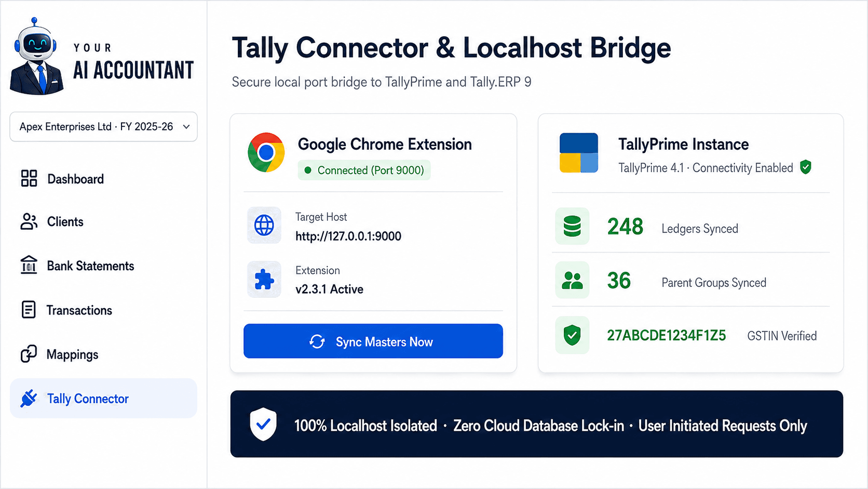Click the database icon for Ledgers Synced
This screenshot has height=489, width=868.
coord(572,226)
